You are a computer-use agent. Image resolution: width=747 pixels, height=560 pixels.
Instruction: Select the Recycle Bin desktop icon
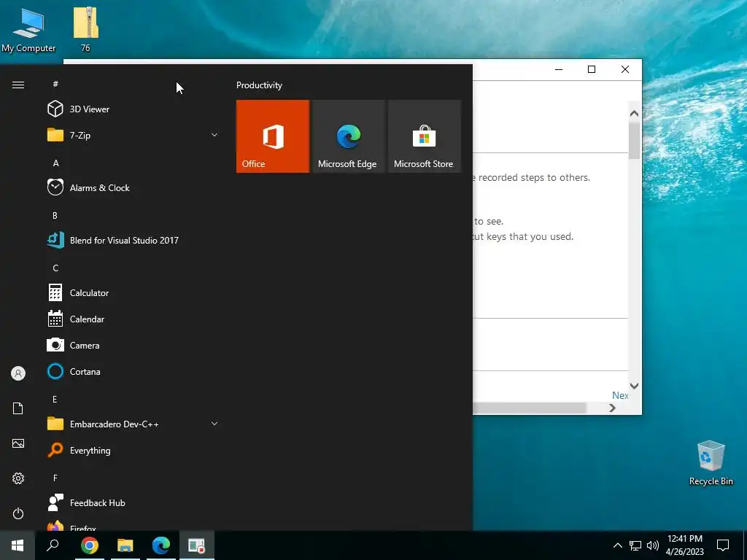711,463
